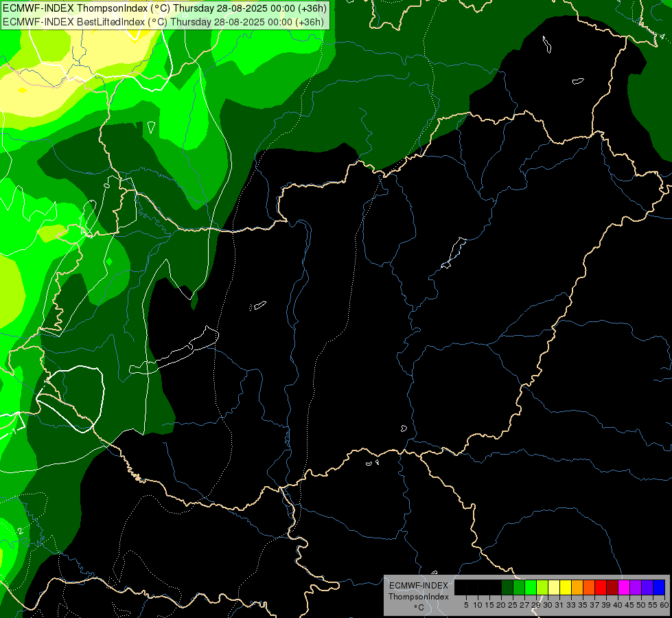Click the legend value '39'
The width and height of the screenshot is (672, 618).
[606, 605]
